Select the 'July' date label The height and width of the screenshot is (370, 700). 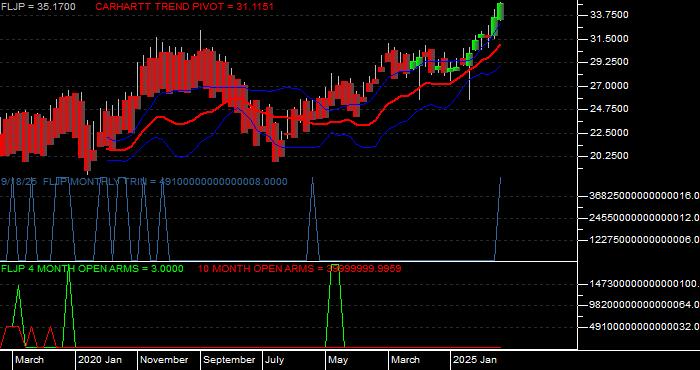(274, 360)
